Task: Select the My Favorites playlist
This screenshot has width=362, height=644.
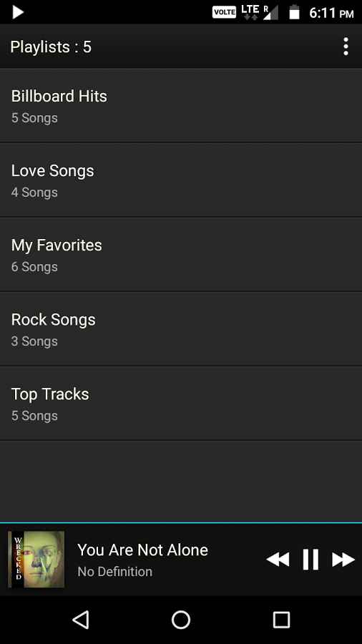Action: coord(181,255)
